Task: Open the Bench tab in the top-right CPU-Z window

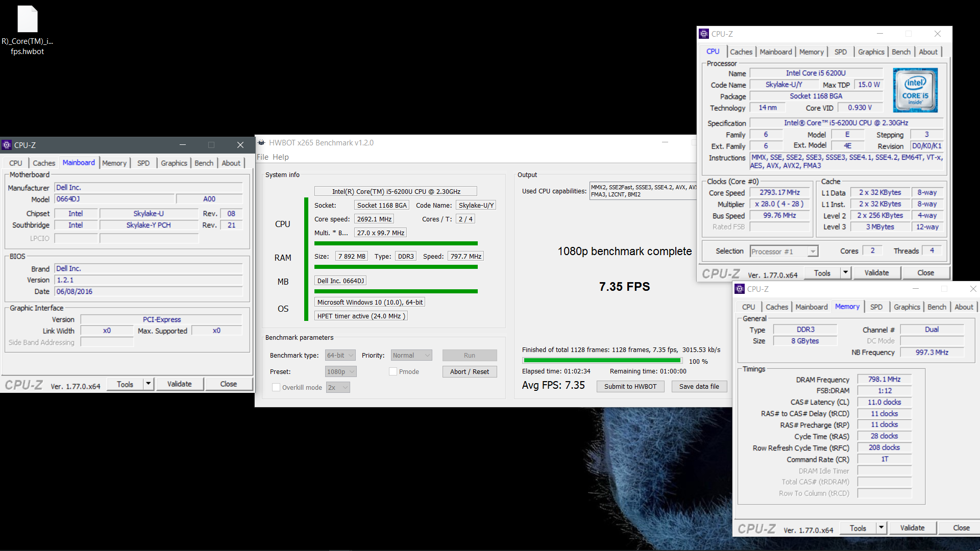Action: pos(901,52)
